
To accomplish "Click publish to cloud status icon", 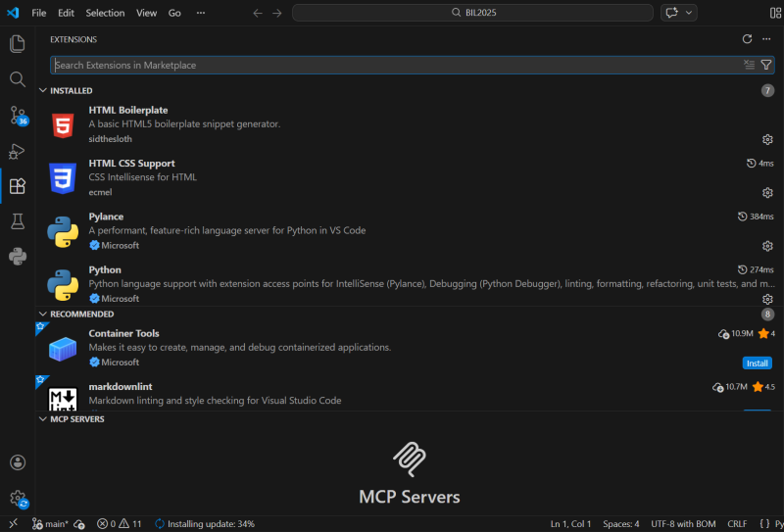I will point(79,524).
